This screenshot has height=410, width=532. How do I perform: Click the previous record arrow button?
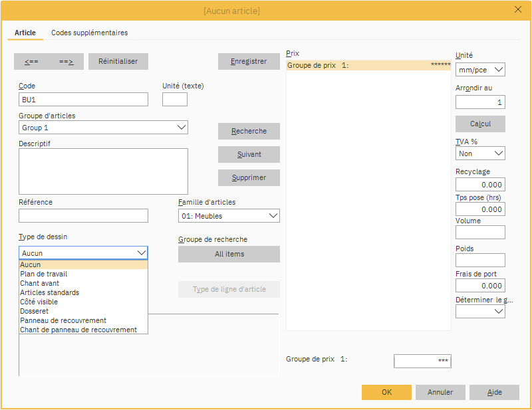(x=31, y=61)
